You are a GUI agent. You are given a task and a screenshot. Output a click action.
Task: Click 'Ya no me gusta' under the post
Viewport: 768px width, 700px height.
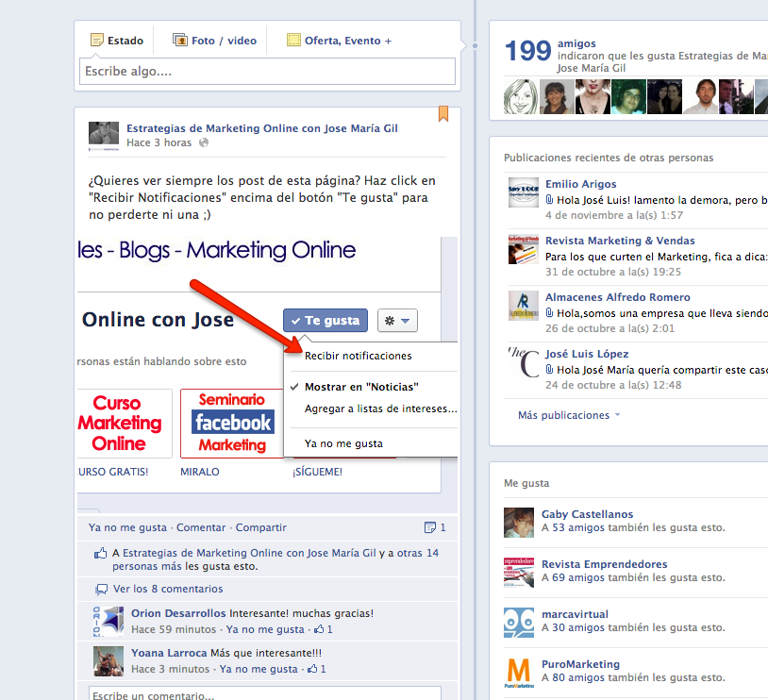coord(127,527)
